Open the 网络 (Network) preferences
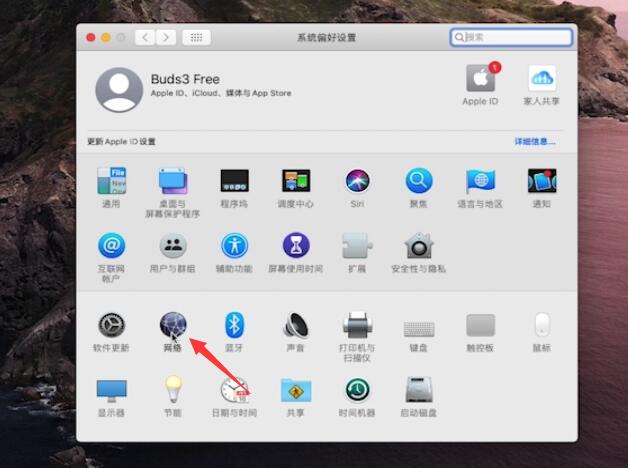 coord(173,325)
